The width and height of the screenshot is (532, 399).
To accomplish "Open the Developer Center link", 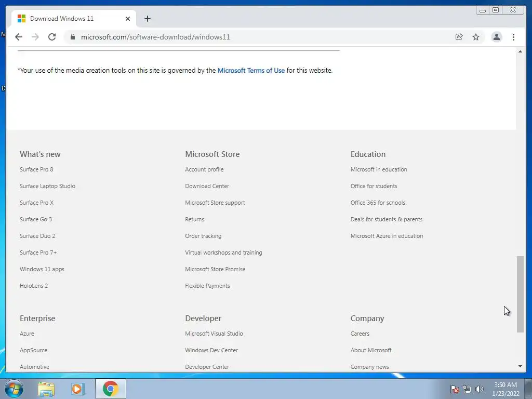I will [207, 367].
